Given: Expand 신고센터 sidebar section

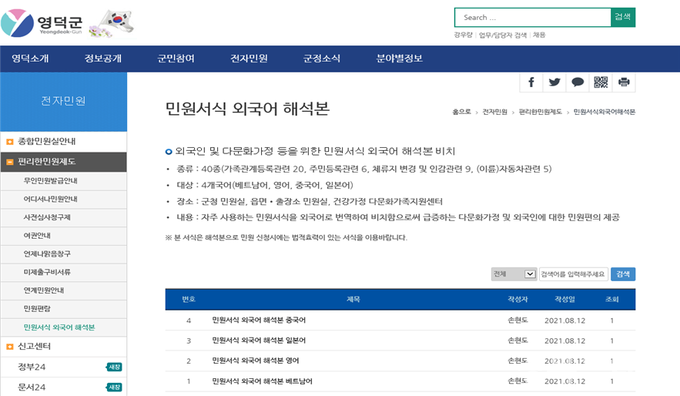Looking at the screenshot, I should coord(64,346).
